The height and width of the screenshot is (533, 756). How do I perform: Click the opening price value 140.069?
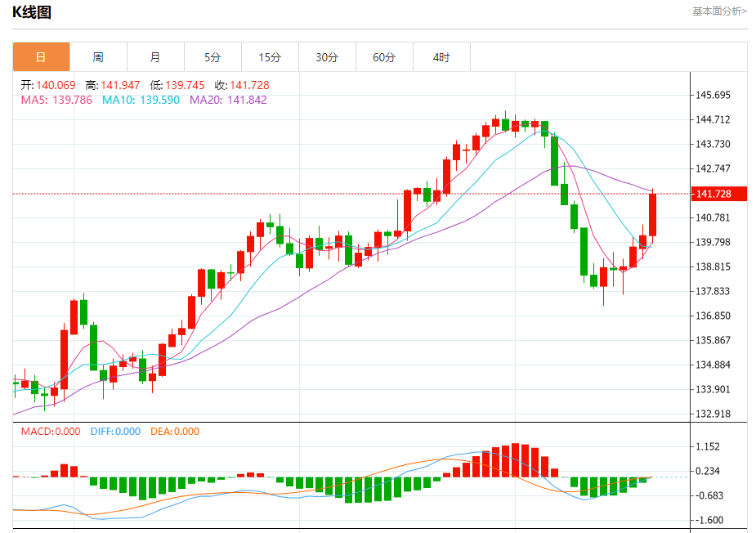pos(56,85)
